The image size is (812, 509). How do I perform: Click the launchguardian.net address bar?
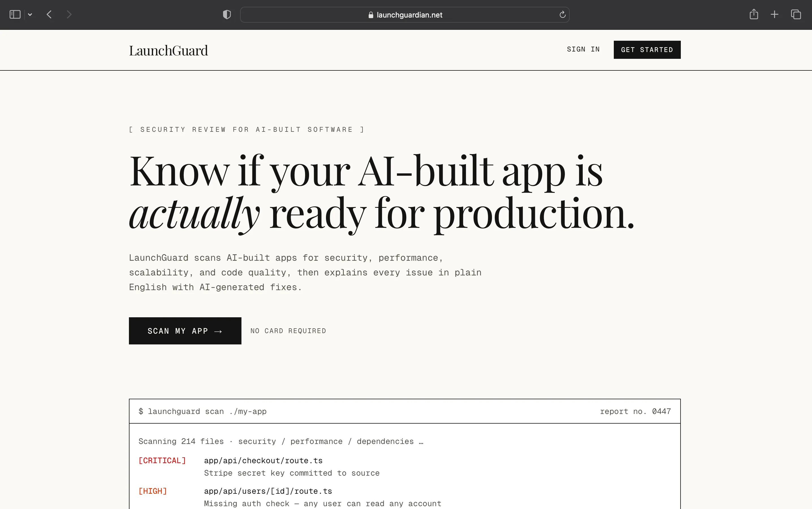click(405, 15)
